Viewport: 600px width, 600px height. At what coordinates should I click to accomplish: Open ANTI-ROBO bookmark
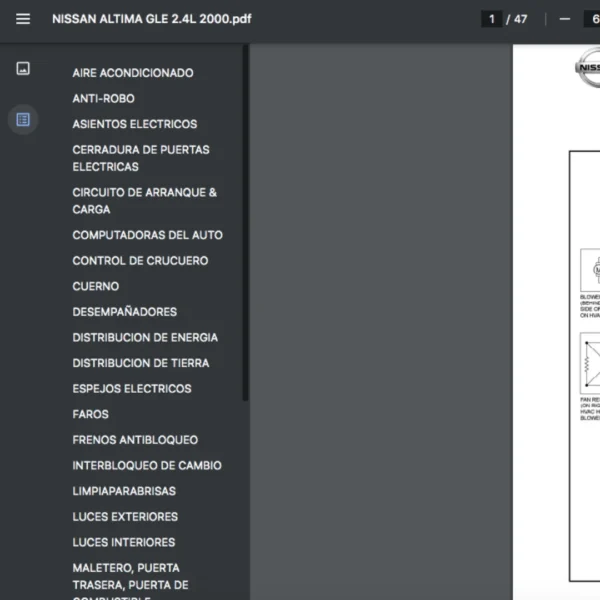(103, 98)
